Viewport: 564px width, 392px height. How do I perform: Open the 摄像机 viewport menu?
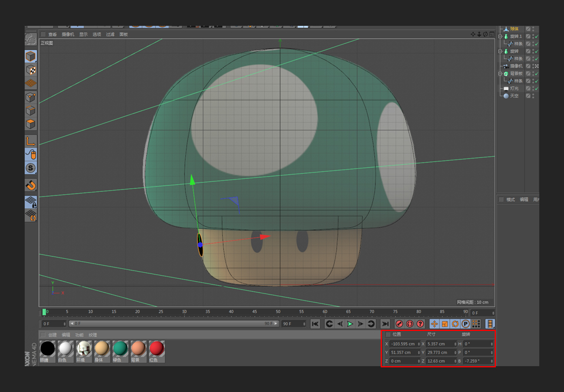[68, 35]
